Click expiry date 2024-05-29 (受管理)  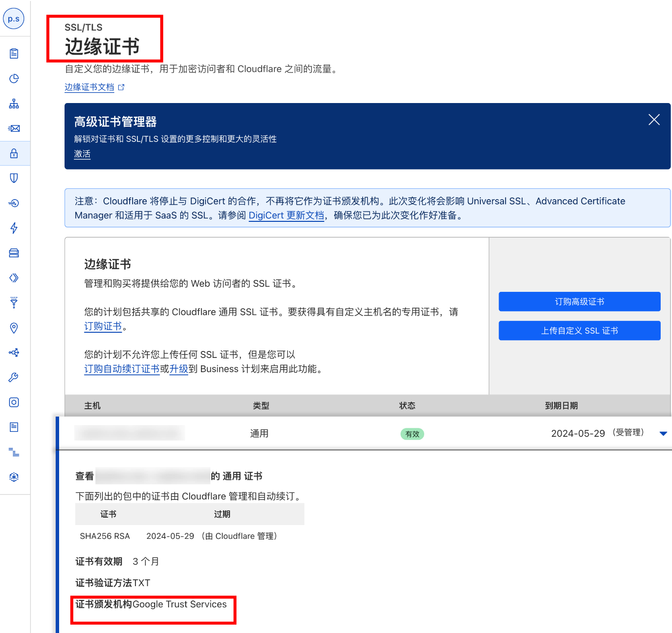coord(598,433)
